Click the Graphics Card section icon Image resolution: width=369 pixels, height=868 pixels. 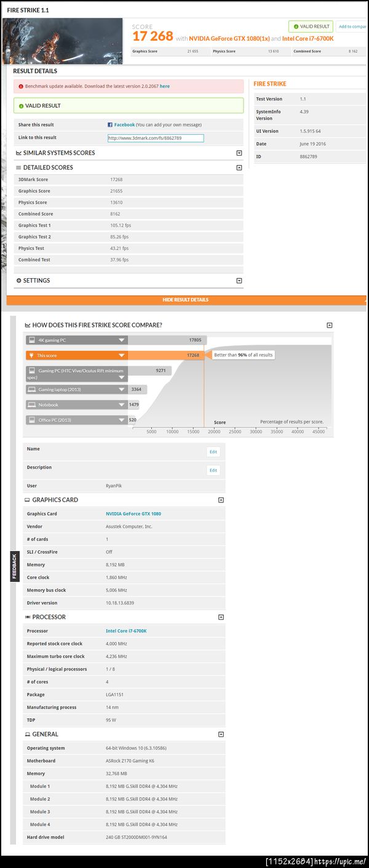pyautogui.click(x=28, y=500)
